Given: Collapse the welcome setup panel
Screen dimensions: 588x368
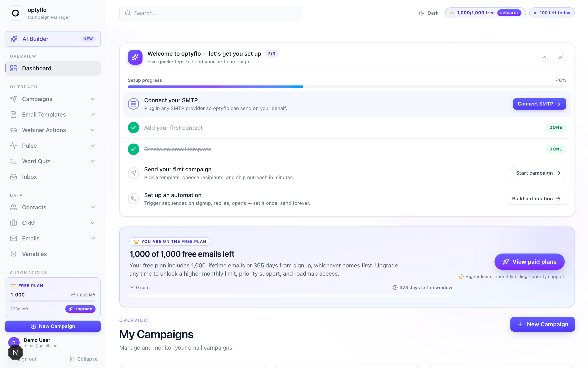Looking at the screenshot, I should click(x=544, y=57).
